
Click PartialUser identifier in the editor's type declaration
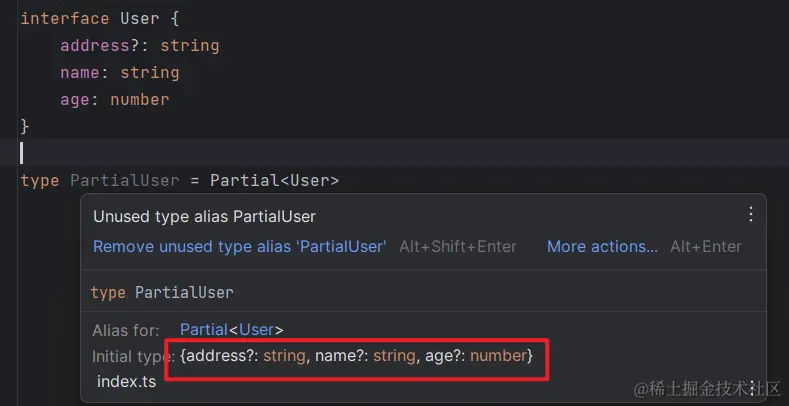[124, 181]
